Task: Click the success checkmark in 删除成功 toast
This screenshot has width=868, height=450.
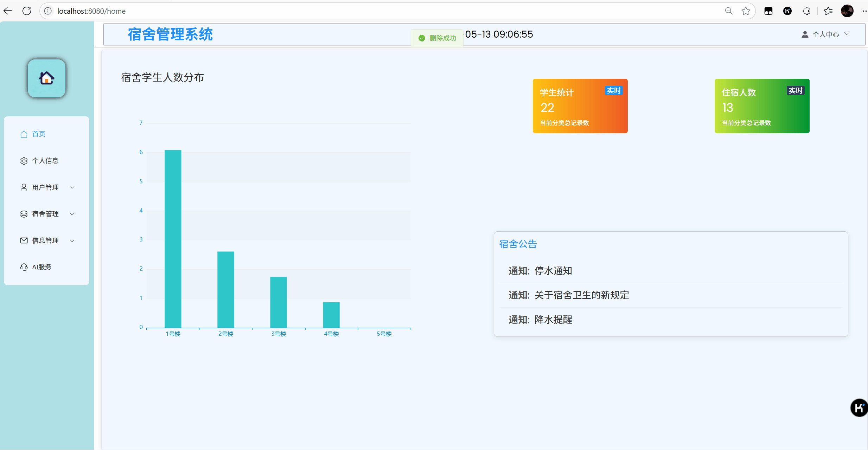Action: (x=422, y=38)
